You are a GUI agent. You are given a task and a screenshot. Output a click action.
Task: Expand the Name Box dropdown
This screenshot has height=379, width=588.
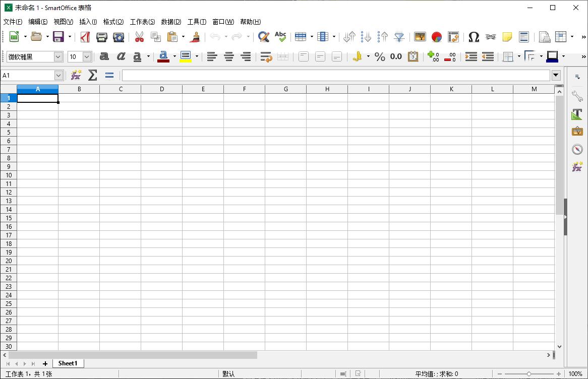pyautogui.click(x=58, y=76)
